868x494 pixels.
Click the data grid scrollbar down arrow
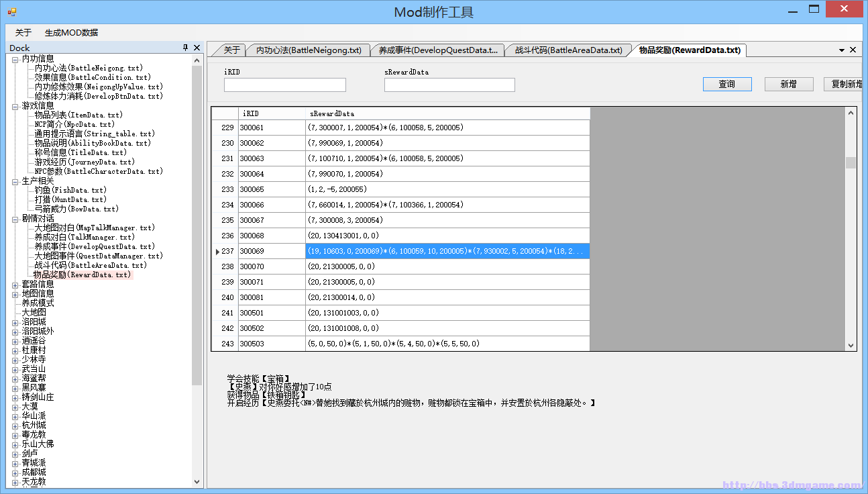click(x=849, y=344)
